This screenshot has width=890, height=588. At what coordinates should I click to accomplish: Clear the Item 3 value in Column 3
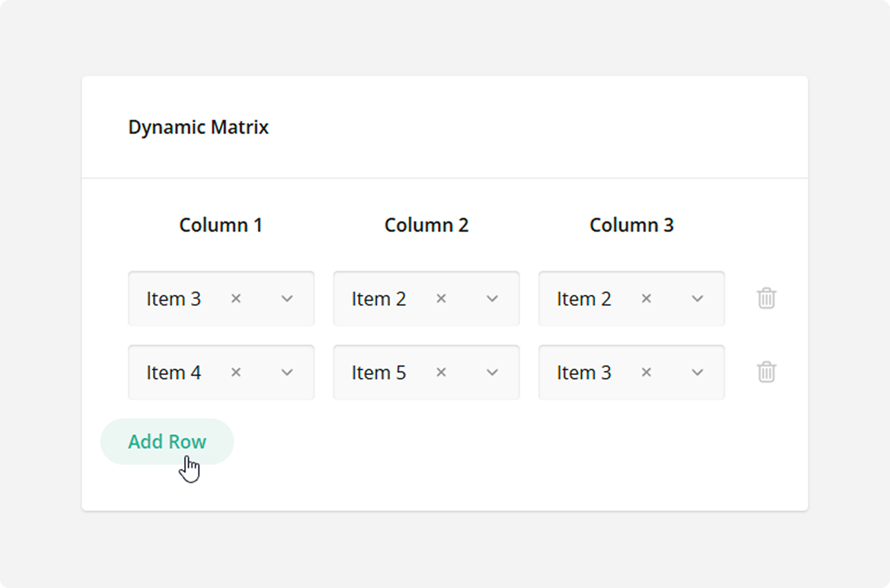(x=646, y=372)
